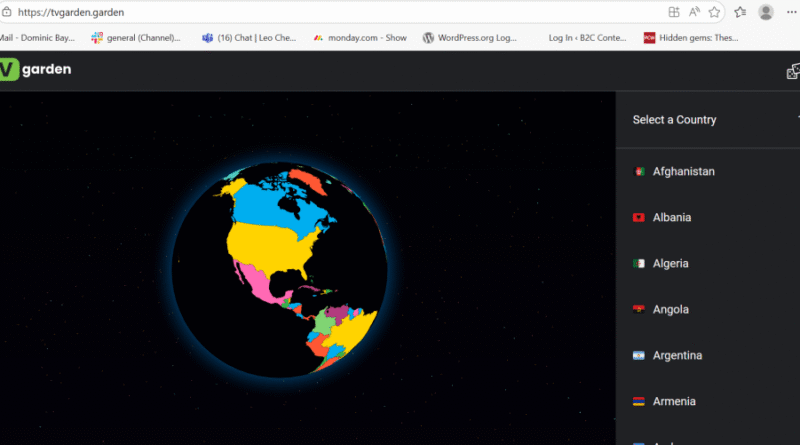
Task: Click the address bar URL field
Action: coord(300,12)
